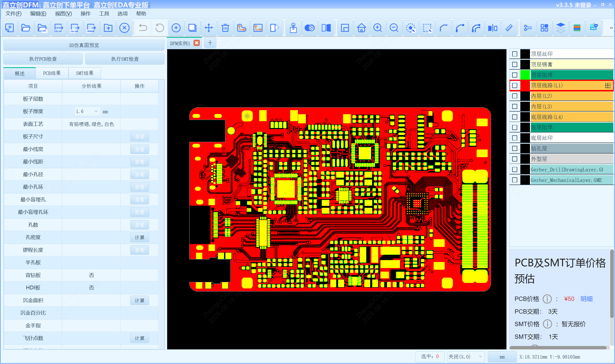Toggle the Gerber_MechanicalLayer.GME checkbox
Image resolution: width=615 pixels, height=364 pixels.
point(515,180)
